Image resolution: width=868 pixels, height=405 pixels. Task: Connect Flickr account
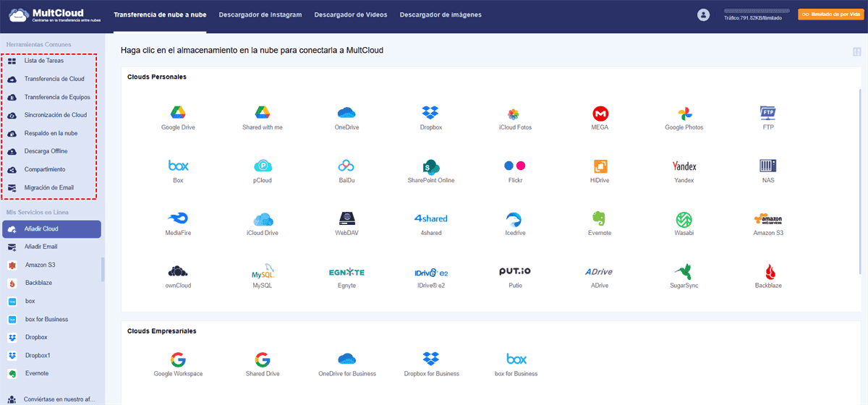515,171
